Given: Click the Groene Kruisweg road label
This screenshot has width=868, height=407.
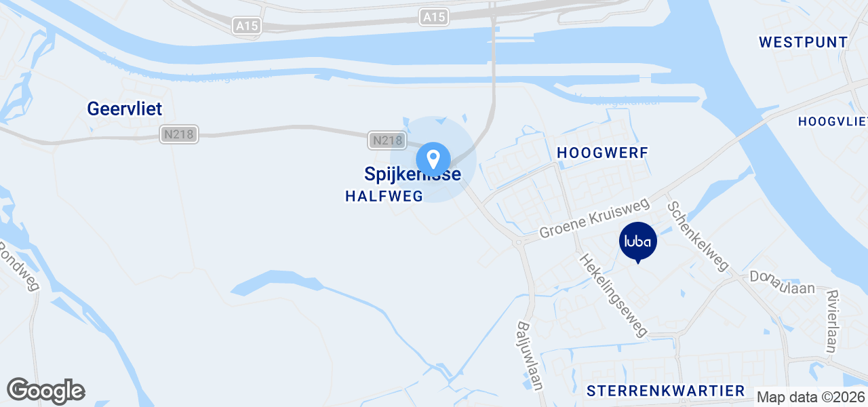Looking at the screenshot, I should pos(595,218).
